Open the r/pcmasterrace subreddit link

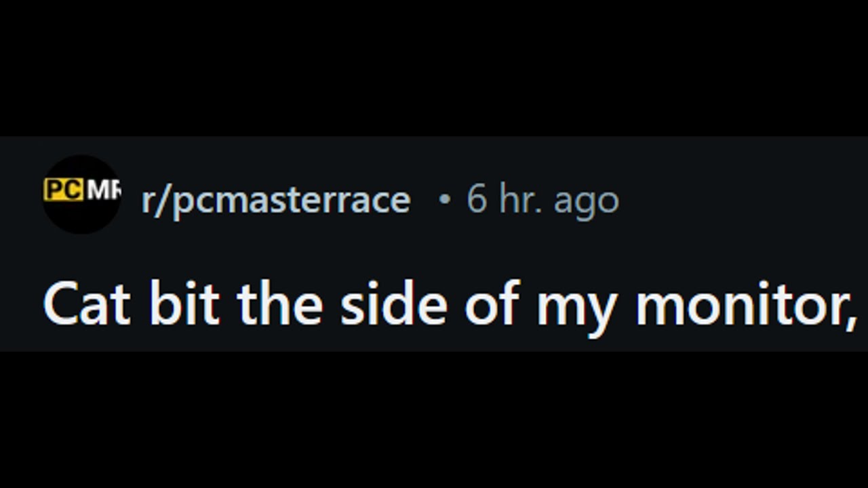[275, 200]
